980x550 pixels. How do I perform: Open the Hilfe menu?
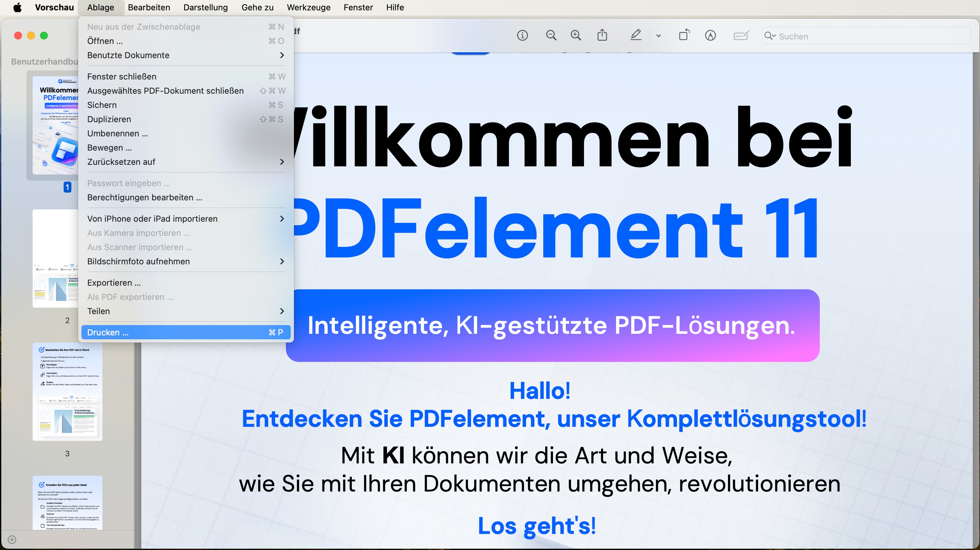pyautogui.click(x=395, y=8)
